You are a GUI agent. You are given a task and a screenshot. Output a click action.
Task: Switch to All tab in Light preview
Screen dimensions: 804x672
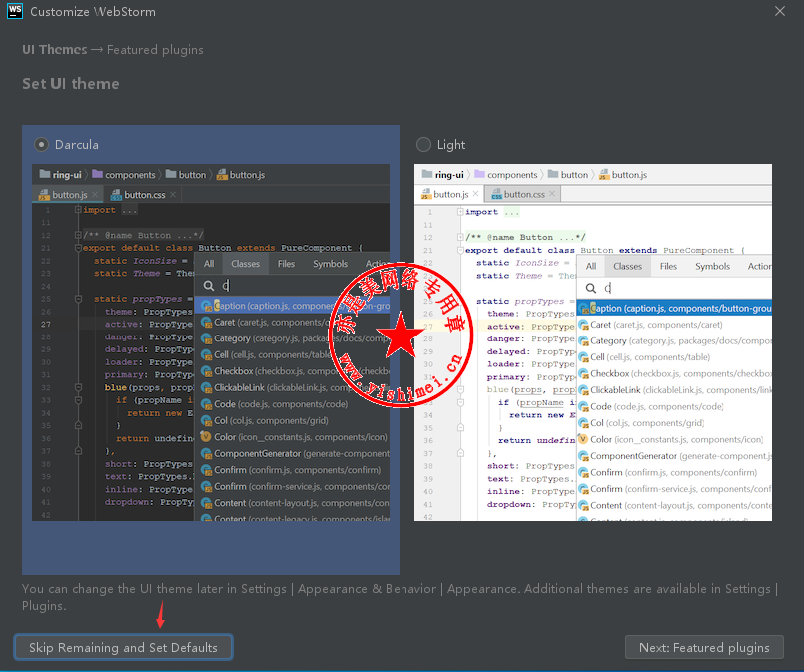click(591, 266)
